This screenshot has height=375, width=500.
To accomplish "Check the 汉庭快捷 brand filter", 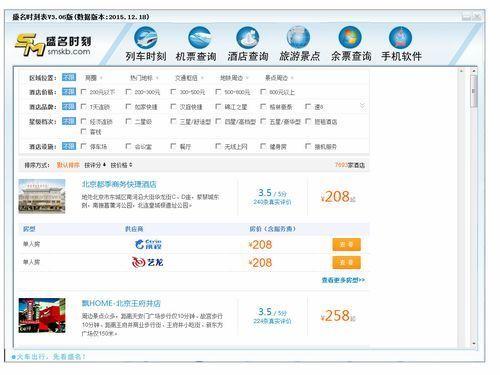I will point(173,107).
